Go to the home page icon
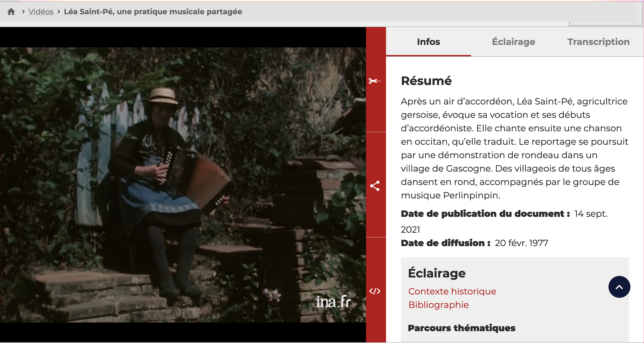 point(11,12)
